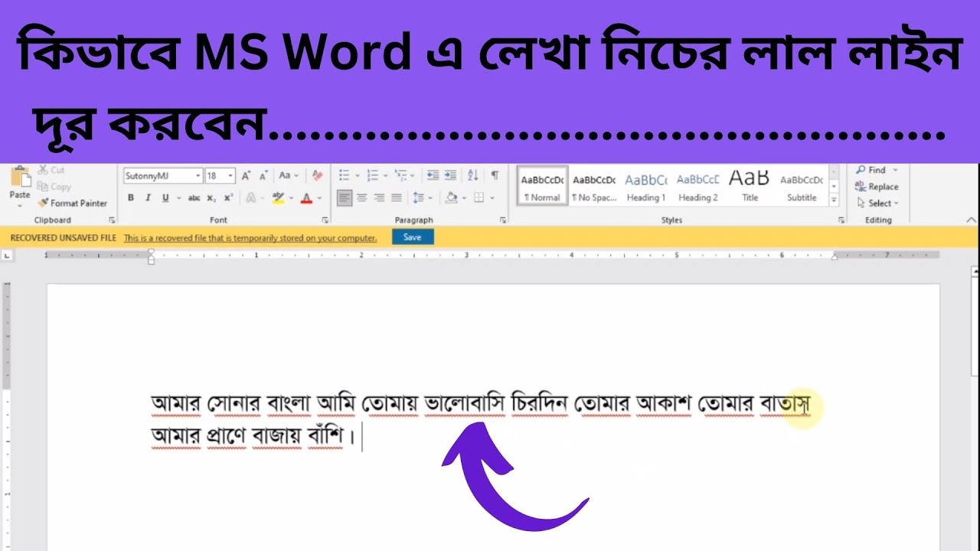This screenshot has width=980, height=551.
Task: Activate the Format Painter brush
Action: (x=72, y=203)
